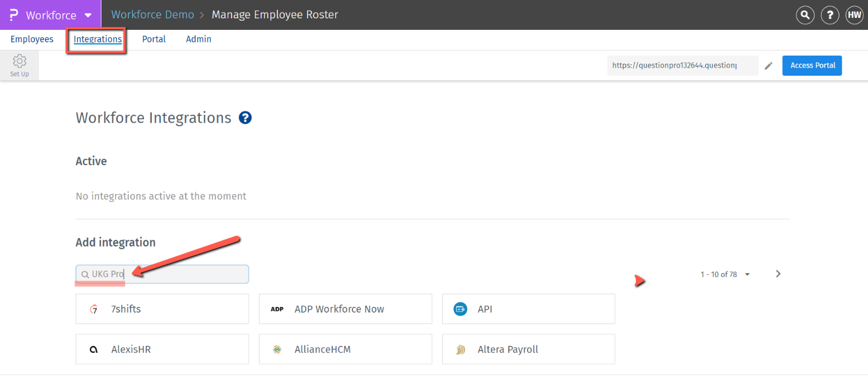Screen dimensions: 868x382
Task: Switch to the Employees tab
Action: (x=32, y=40)
